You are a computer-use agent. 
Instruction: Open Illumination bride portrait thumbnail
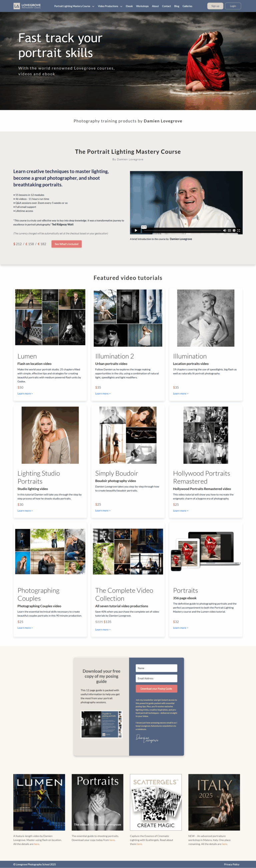coord(206,318)
